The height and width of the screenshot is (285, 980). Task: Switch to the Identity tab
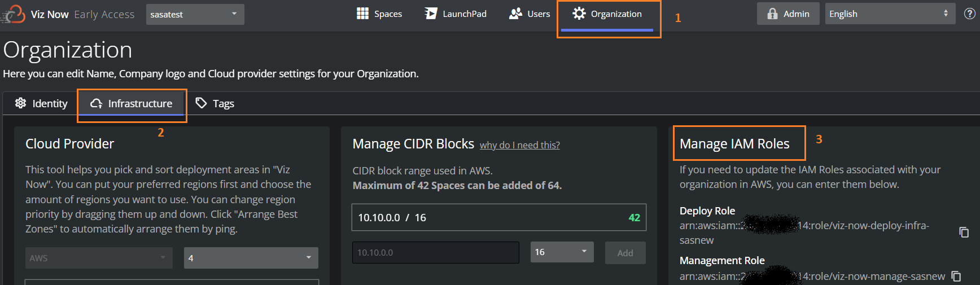[42, 103]
